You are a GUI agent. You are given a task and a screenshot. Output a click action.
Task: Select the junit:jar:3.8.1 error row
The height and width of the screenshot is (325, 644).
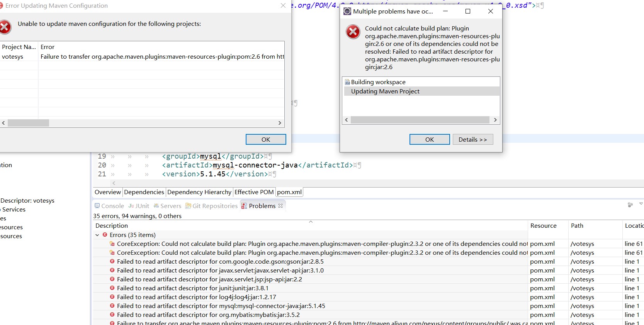(369, 288)
